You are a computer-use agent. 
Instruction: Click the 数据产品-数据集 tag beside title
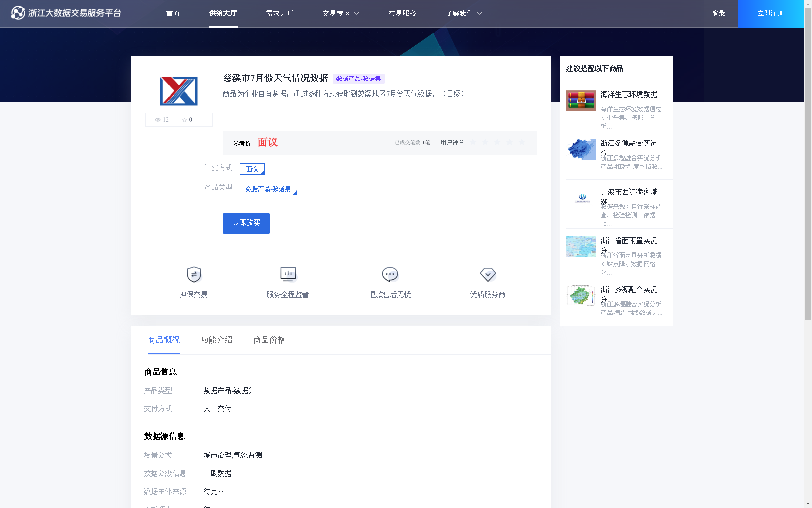point(359,79)
